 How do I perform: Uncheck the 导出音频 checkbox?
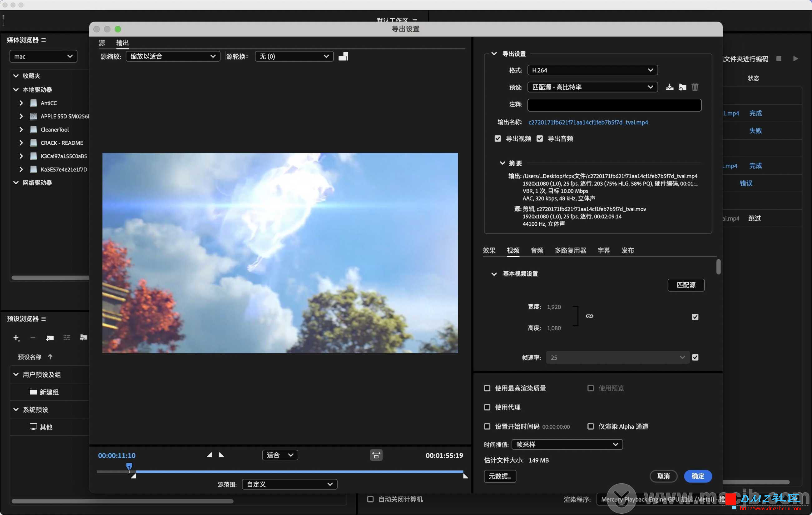[x=540, y=139]
